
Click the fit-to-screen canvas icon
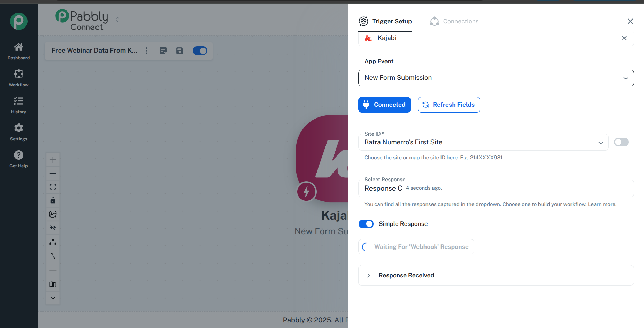tap(53, 187)
